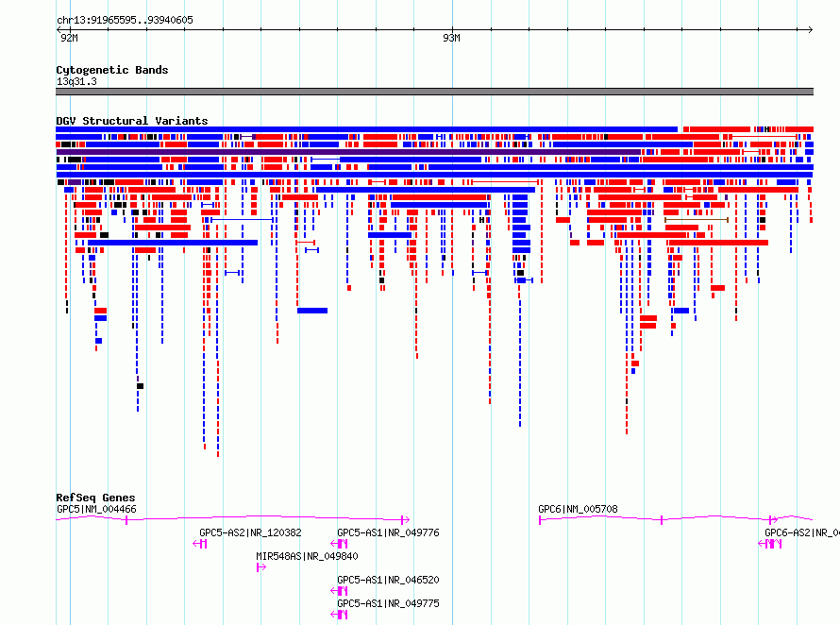Click the GPC5|NM_004466 gene label
Viewport: 840px width, 625px height.
click(96, 509)
